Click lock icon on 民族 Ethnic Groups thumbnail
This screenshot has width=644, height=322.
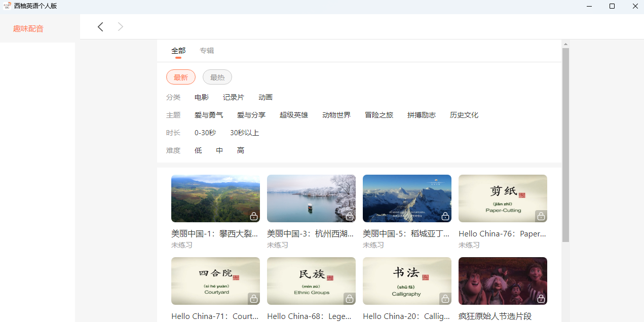[x=350, y=299]
